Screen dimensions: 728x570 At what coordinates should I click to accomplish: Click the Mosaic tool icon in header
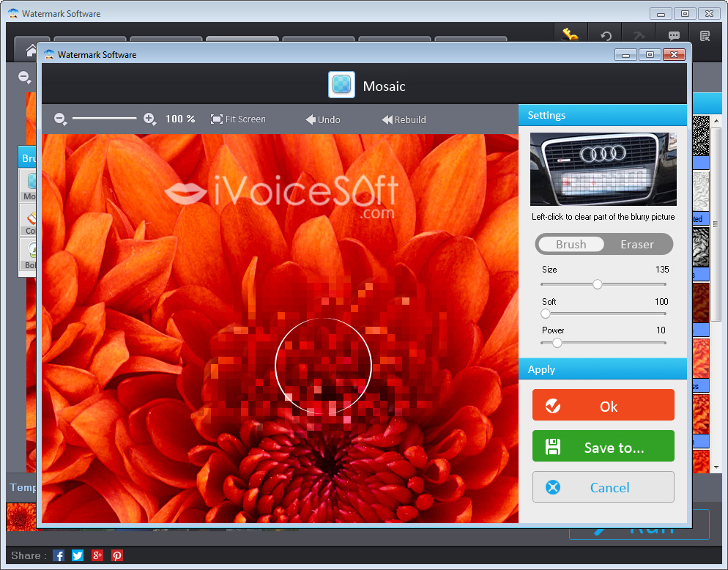[x=341, y=85]
